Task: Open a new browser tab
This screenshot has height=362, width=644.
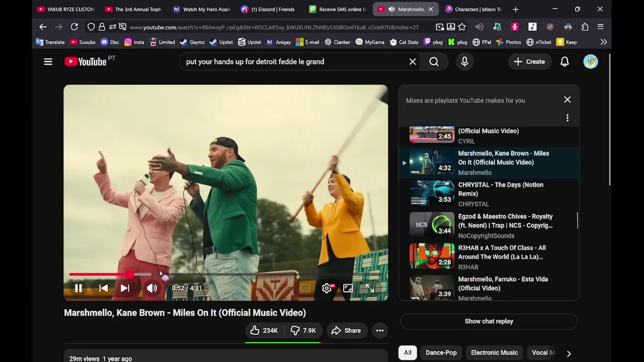Action: point(515,9)
